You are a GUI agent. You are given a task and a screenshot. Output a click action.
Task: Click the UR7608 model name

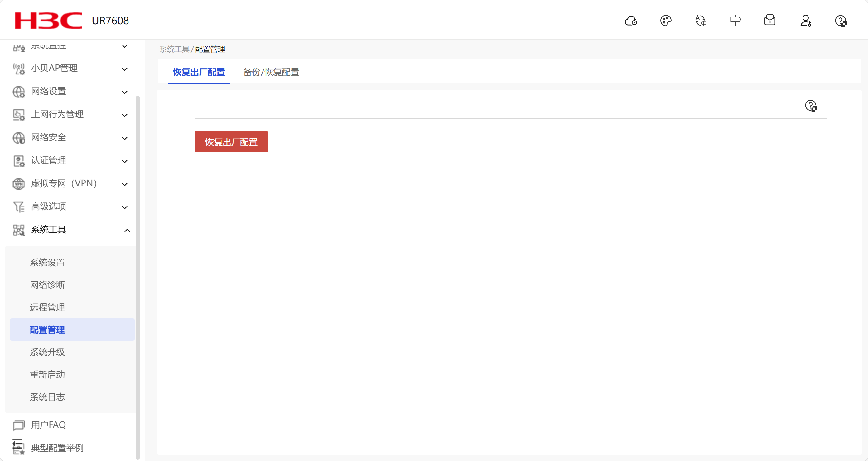110,21
